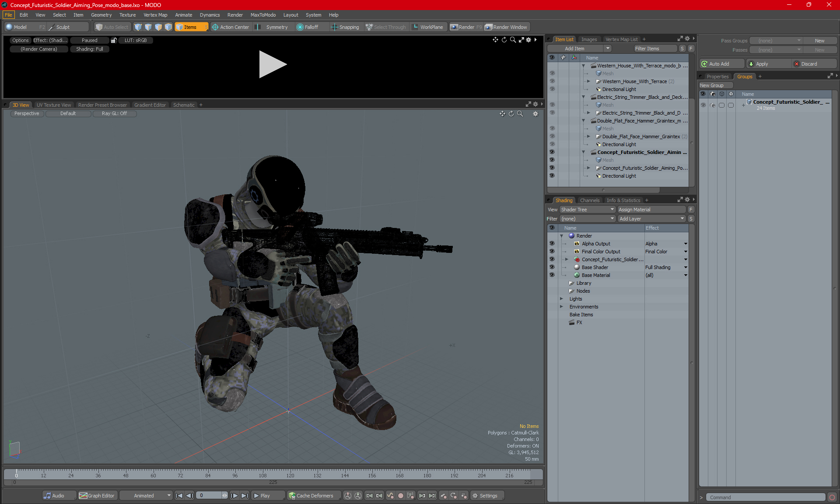Toggle eye for Concept_Futuristic_Soldier group in Groups
This screenshot has width=840, height=504.
703,105
